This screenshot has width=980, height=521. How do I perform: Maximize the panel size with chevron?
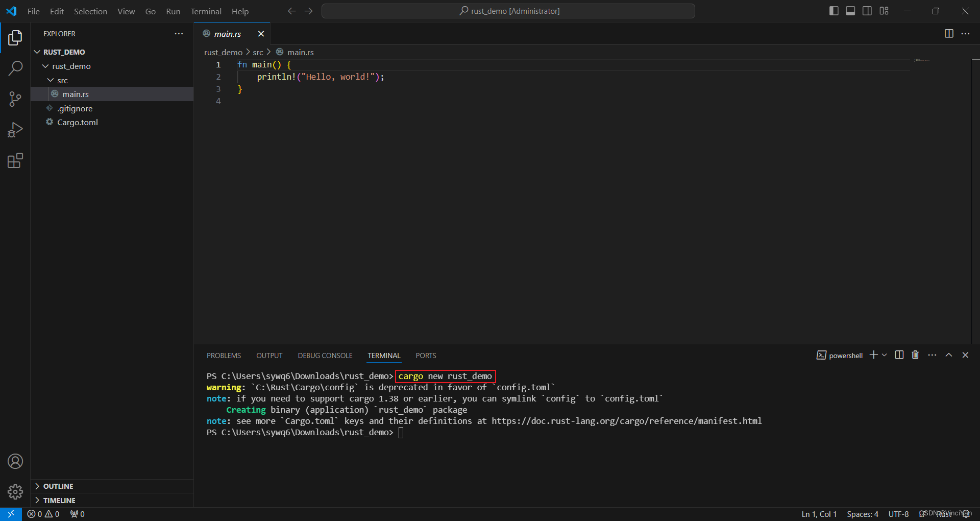coord(949,355)
